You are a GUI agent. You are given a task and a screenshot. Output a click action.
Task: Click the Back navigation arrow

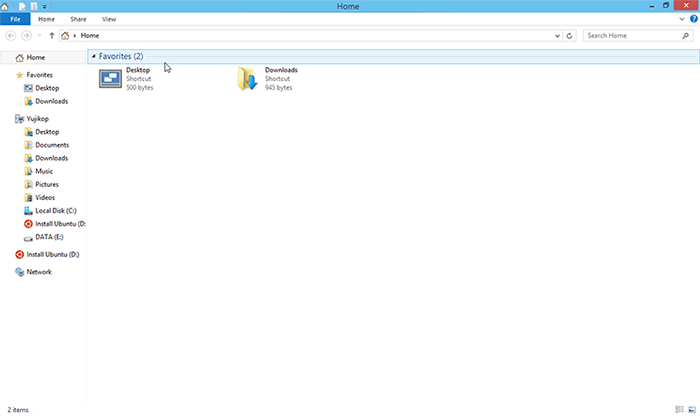tap(11, 36)
